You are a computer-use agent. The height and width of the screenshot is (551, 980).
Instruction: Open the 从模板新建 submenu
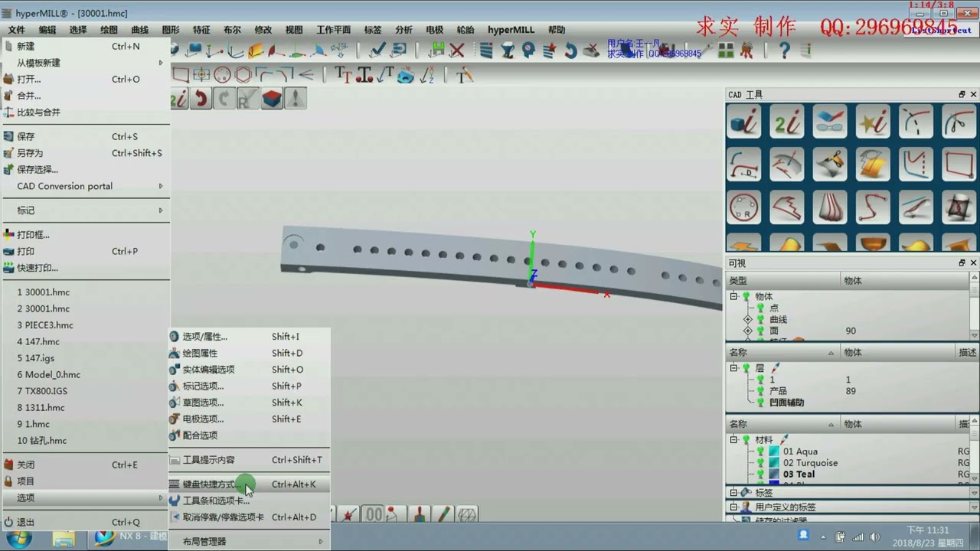click(x=85, y=63)
